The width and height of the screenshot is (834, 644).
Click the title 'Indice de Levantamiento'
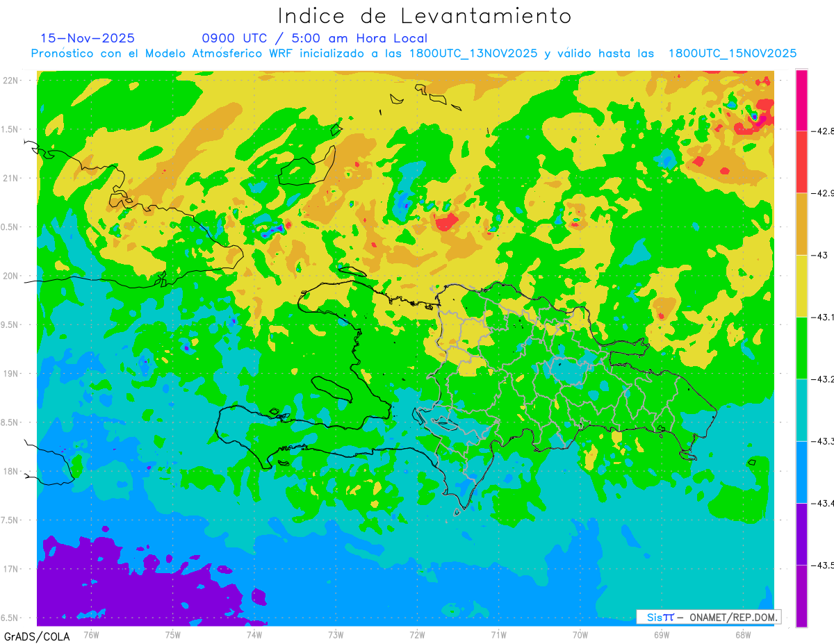[x=425, y=16]
